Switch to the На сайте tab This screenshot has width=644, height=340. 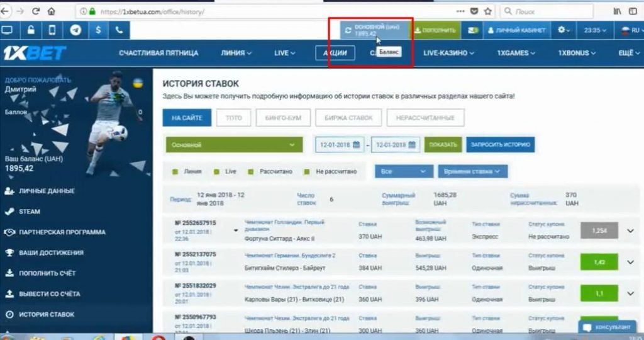187,118
